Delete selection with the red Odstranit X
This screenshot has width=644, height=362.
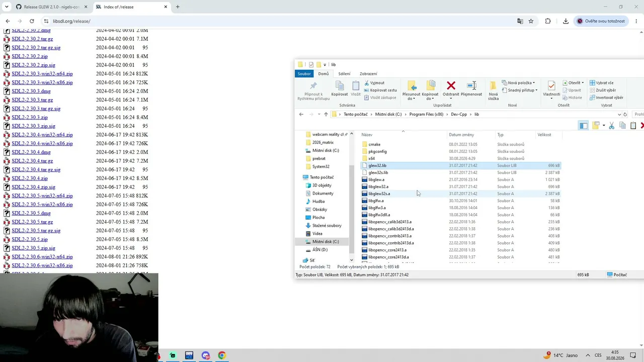pos(451,86)
